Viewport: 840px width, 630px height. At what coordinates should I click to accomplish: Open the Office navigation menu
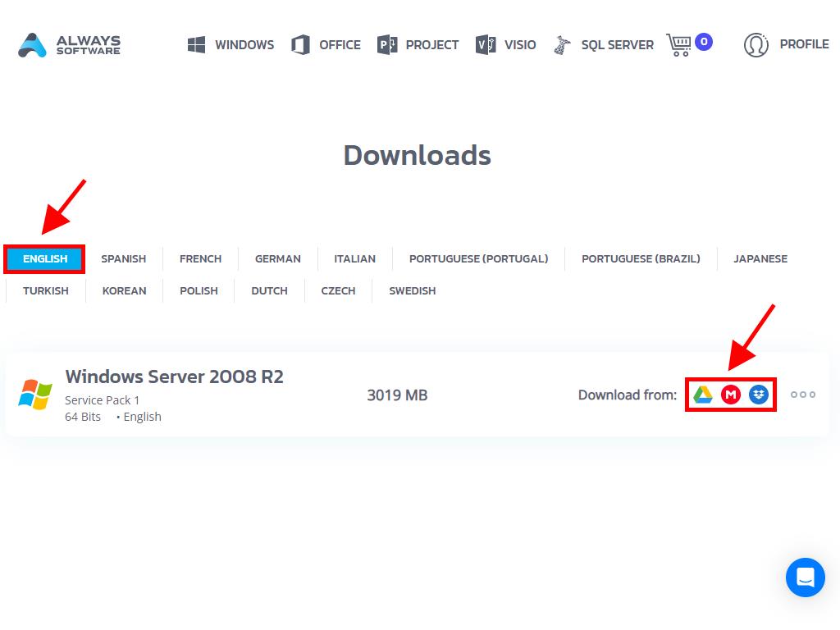click(326, 45)
